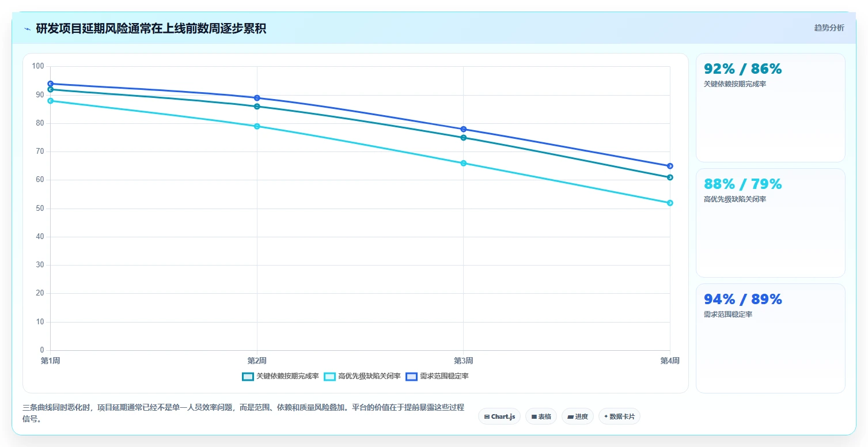Click the 第3周 x-axis label
868x447 pixels.
464,361
